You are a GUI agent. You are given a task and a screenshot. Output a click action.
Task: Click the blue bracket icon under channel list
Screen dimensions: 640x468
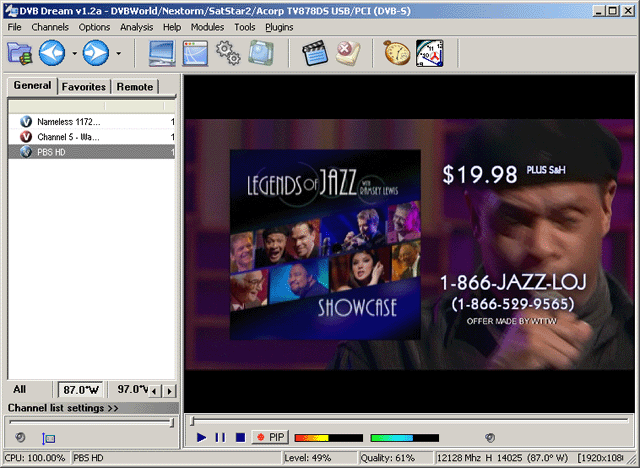tap(48, 438)
